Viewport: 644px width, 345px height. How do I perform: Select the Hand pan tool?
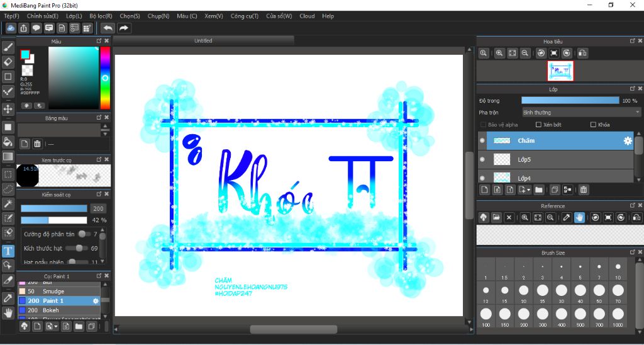[8, 313]
